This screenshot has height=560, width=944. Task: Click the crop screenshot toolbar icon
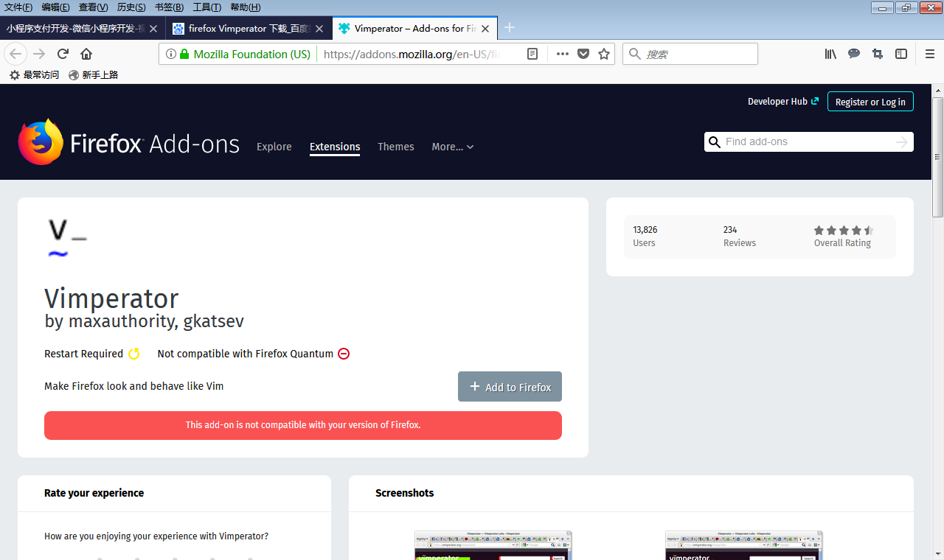[x=878, y=54]
